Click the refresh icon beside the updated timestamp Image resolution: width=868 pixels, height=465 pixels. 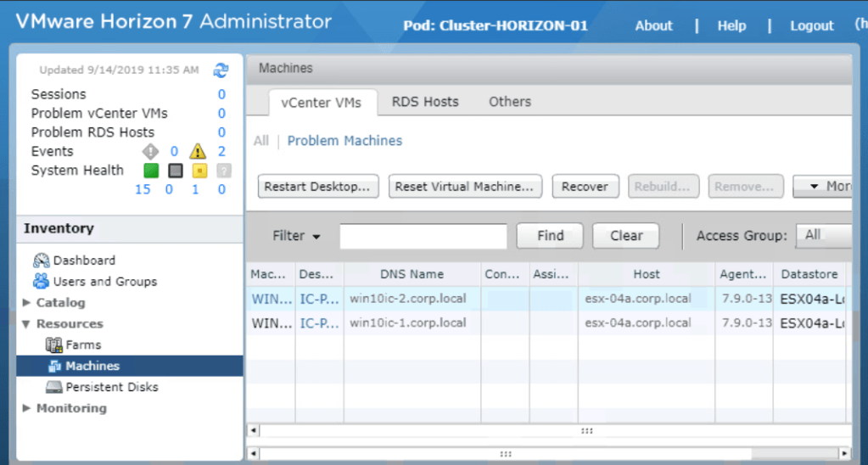[x=221, y=70]
